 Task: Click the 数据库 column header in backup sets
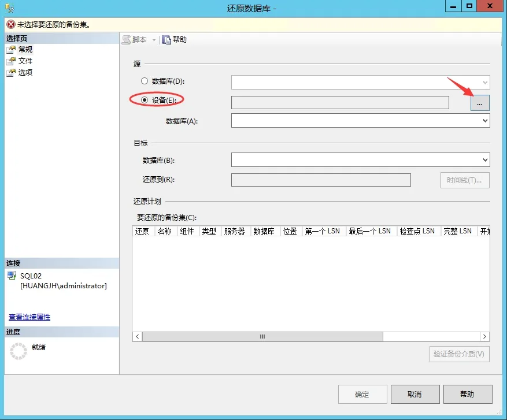coord(265,231)
